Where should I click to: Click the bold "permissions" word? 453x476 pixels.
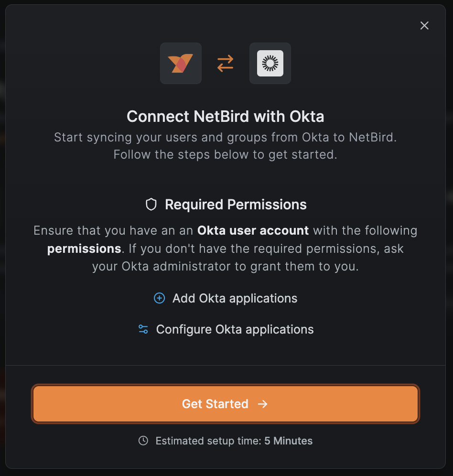pyautogui.click(x=84, y=249)
